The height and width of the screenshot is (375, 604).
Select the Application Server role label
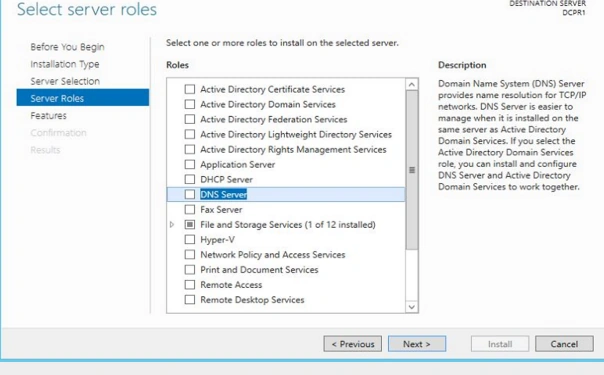[238, 164]
